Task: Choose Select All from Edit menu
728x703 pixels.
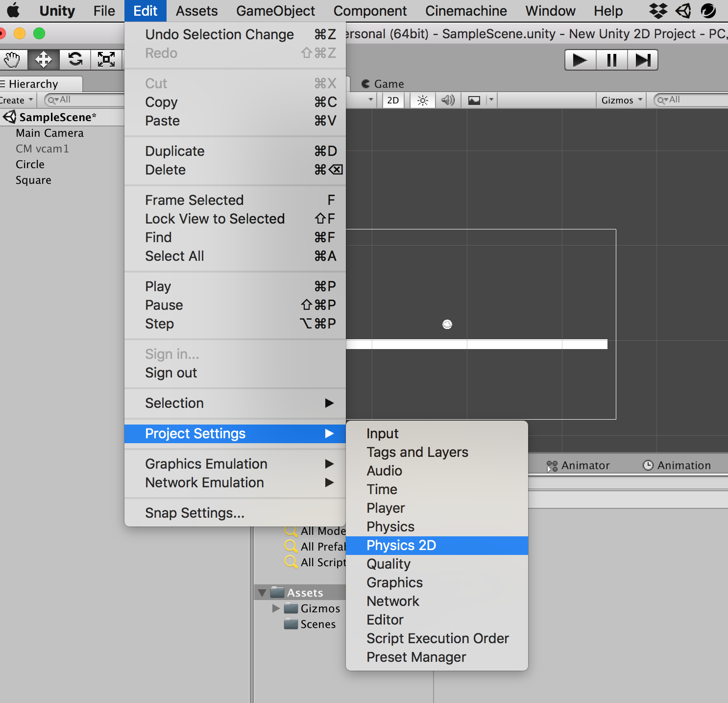Action: pyautogui.click(x=235, y=256)
